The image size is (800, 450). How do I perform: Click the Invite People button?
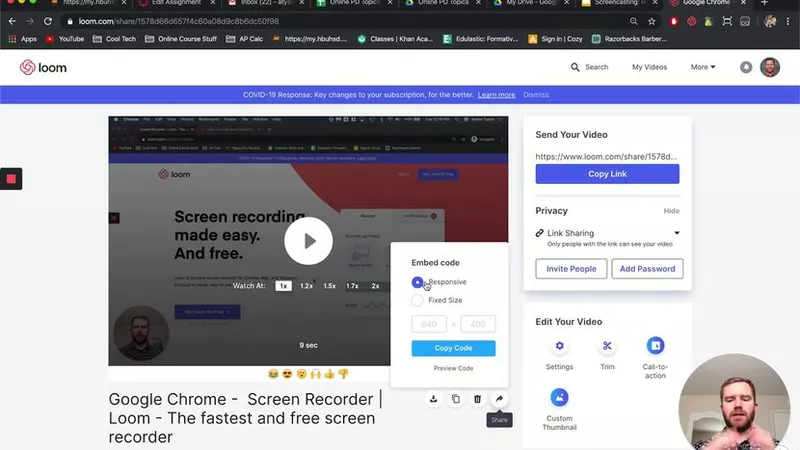[571, 269]
